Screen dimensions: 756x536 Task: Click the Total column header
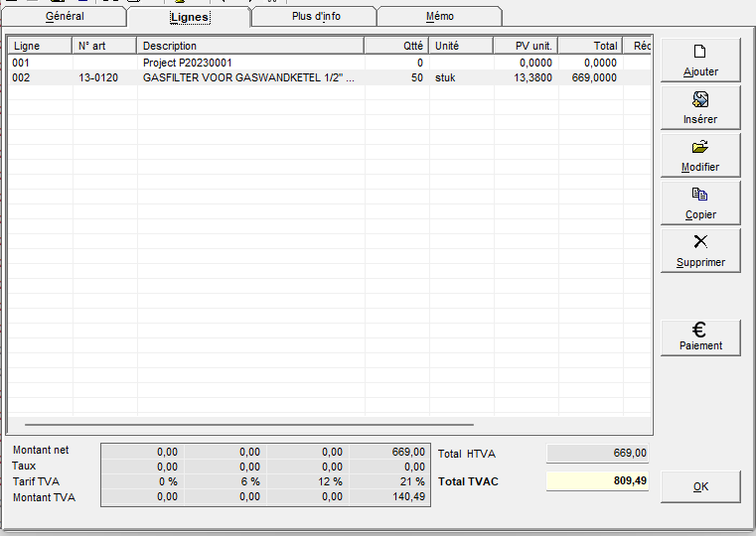[x=591, y=46]
